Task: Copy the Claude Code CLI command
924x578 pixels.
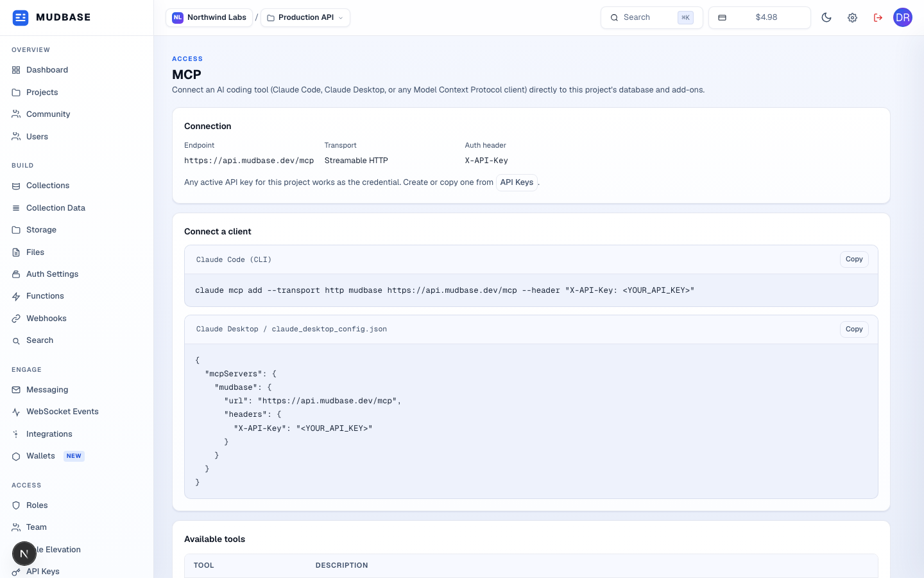Action: [x=854, y=259]
